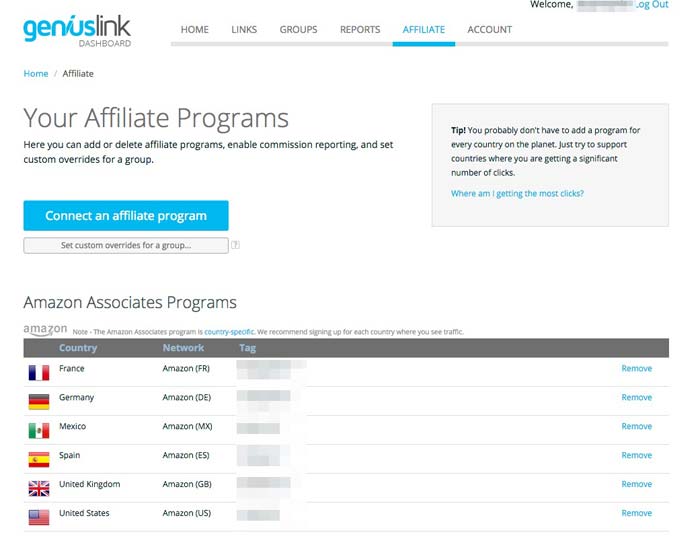Click the 'Amazon (MX)' network cell
Viewport: 700px width, 553px height.
coord(188,426)
